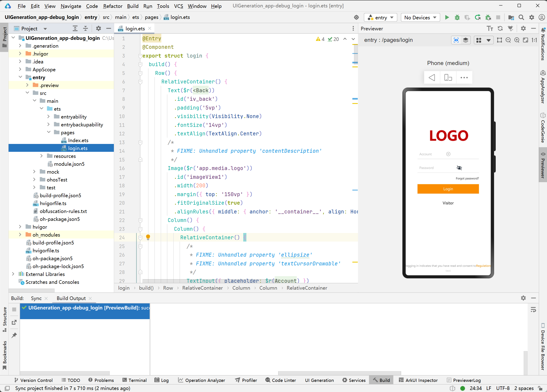Open the warnings indicator showing 4

pyautogui.click(x=320, y=39)
